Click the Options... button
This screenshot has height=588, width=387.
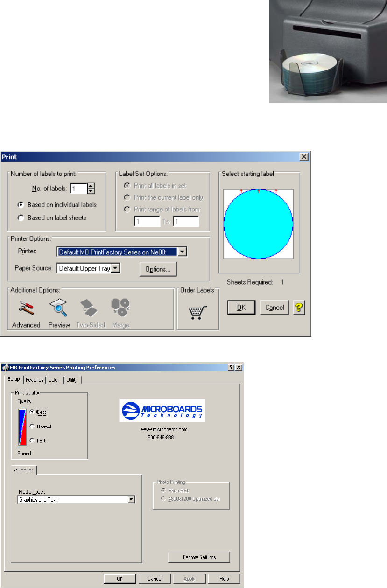pos(158,269)
